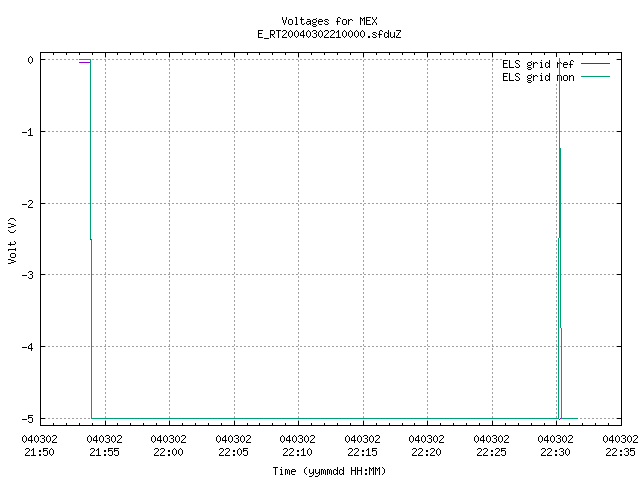Click the y-axis tick label -5
This screenshot has width=640, height=480.
coord(27,419)
